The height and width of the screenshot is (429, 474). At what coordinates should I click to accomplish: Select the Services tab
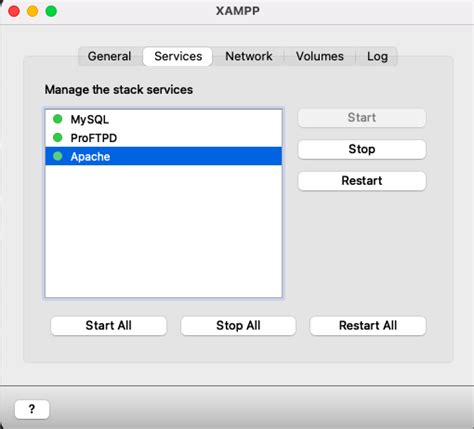[x=178, y=56]
